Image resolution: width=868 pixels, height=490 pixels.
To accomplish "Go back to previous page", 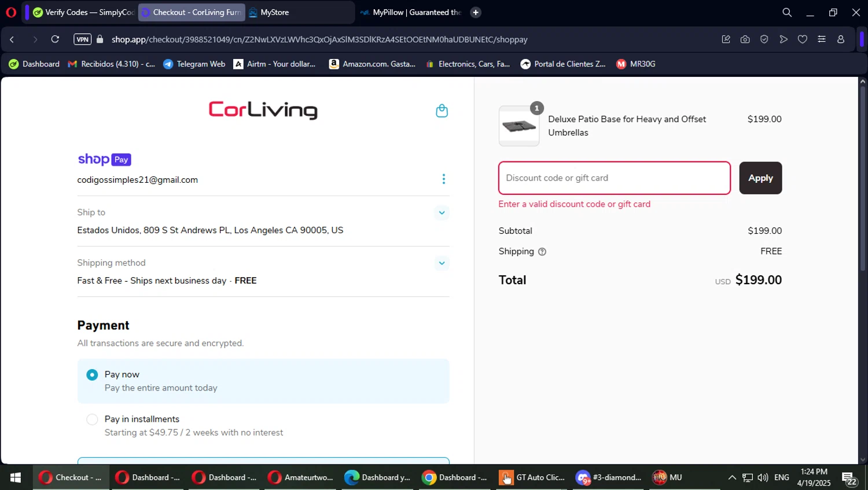I will tap(12, 39).
